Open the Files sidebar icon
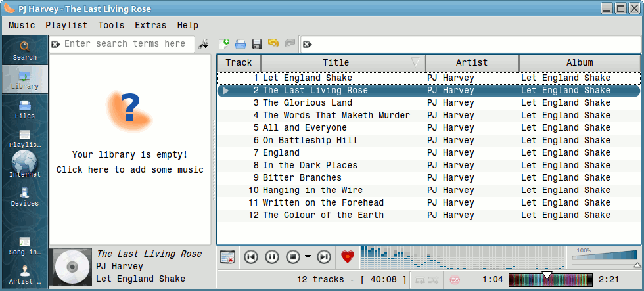 point(25,109)
